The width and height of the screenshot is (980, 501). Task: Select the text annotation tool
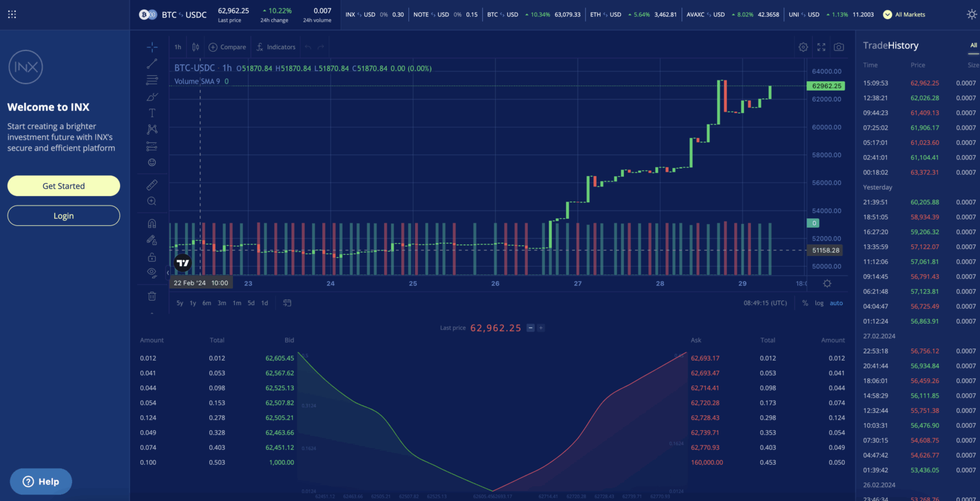(x=152, y=113)
